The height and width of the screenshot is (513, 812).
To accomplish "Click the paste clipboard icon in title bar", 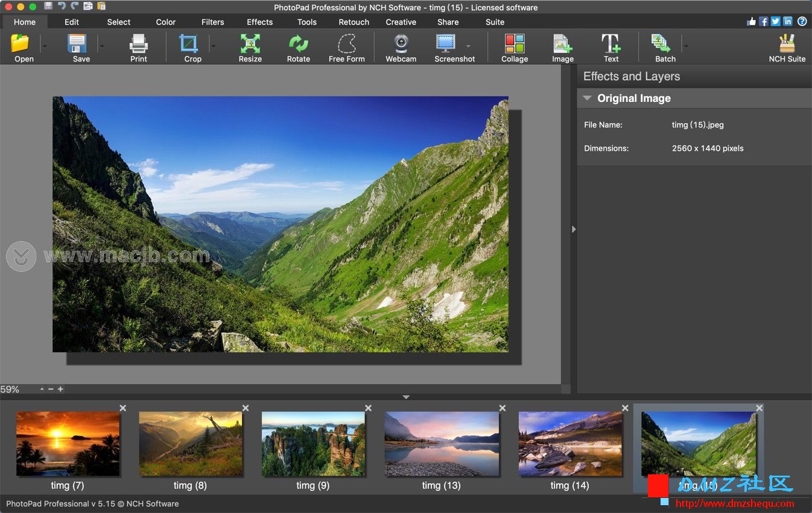I will [x=101, y=6].
